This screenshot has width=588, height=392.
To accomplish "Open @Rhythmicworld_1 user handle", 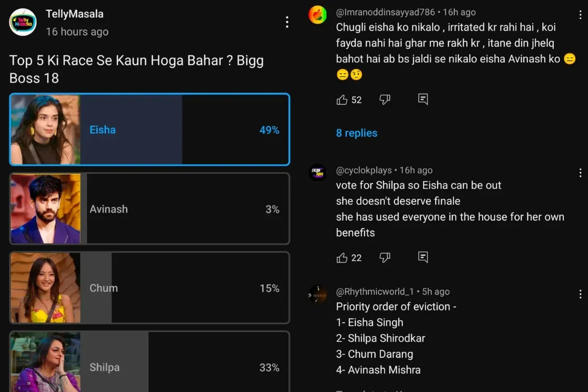I will [375, 292].
